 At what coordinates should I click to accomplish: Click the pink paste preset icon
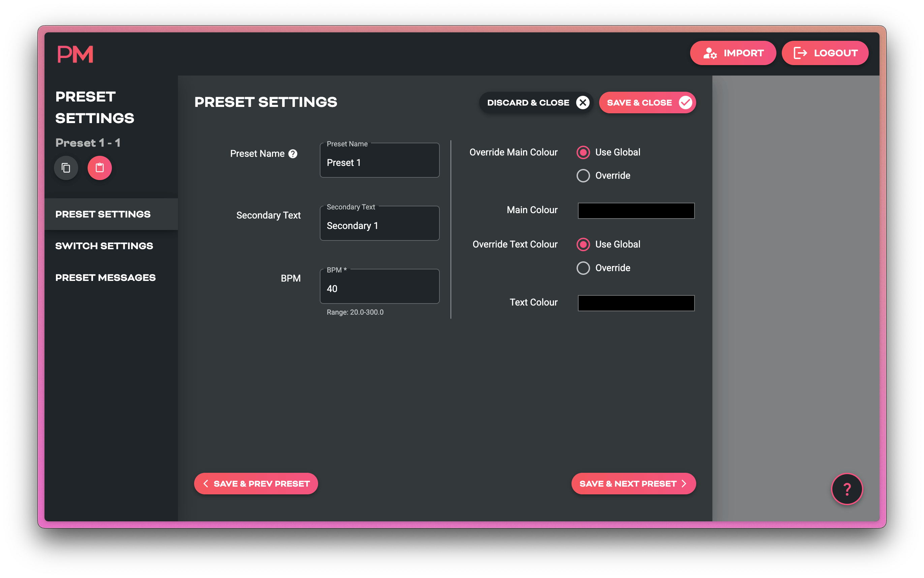pos(99,168)
